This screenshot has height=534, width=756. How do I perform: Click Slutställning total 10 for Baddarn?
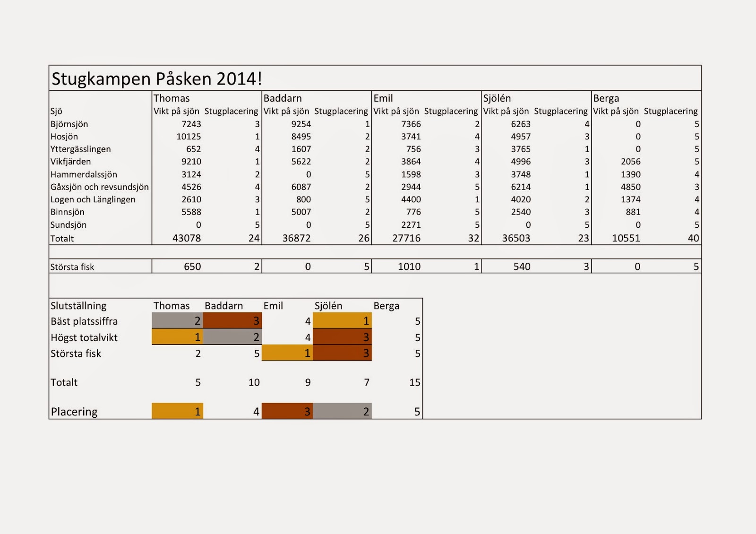click(x=254, y=382)
